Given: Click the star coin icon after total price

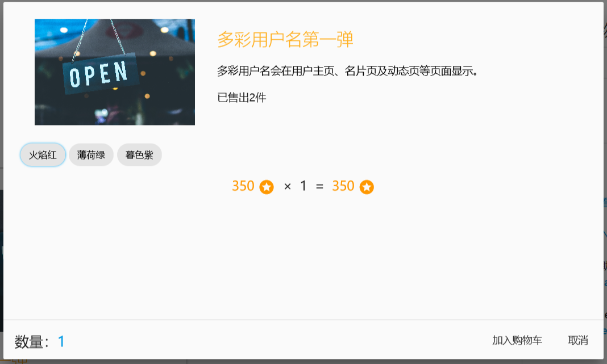Looking at the screenshot, I should [x=367, y=187].
